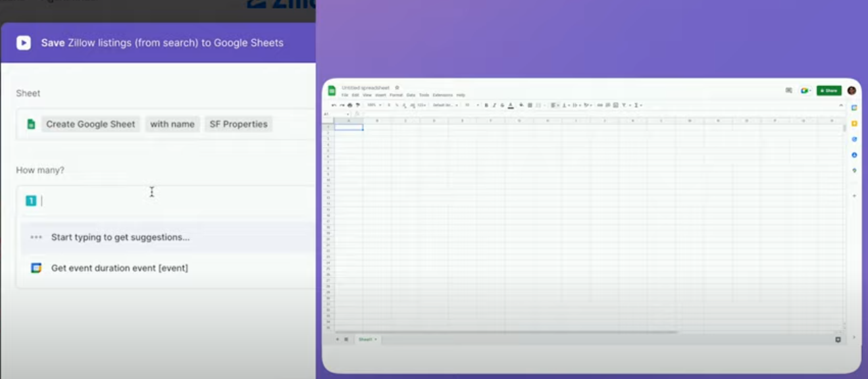868x379 pixels.
Task: Select the column A header
Action: (349, 120)
